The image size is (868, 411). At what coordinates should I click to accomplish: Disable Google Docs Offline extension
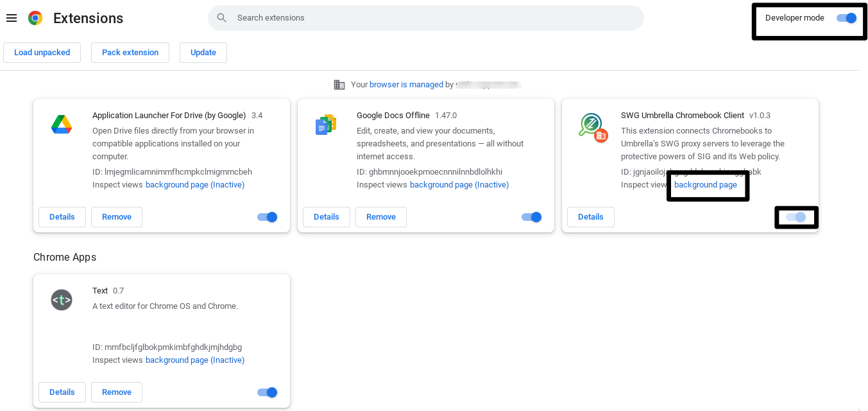coord(532,217)
